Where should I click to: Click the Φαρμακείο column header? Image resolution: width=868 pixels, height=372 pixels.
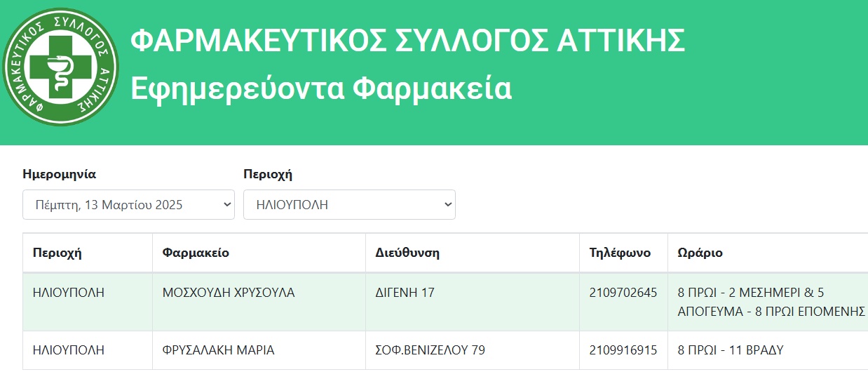(196, 253)
